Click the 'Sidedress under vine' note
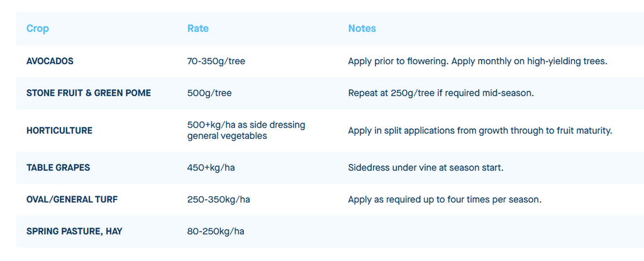Image resolution: width=644 pixels, height=261 pixels. pos(426,168)
